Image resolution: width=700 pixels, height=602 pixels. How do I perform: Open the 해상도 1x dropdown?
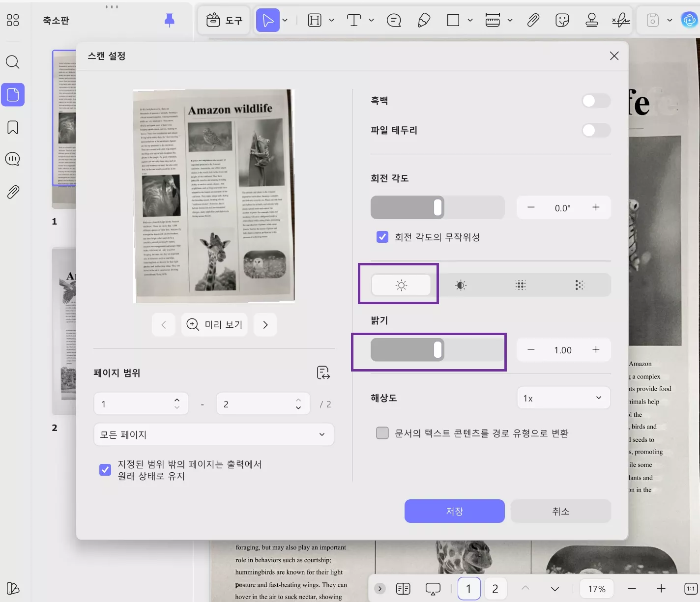[563, 398]
